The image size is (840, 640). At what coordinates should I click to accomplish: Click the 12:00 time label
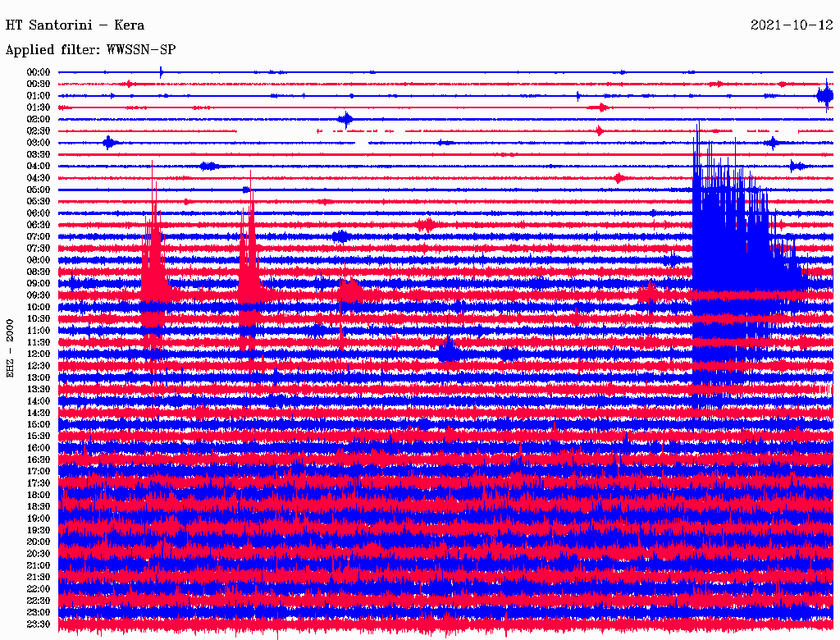pos(39,354)
